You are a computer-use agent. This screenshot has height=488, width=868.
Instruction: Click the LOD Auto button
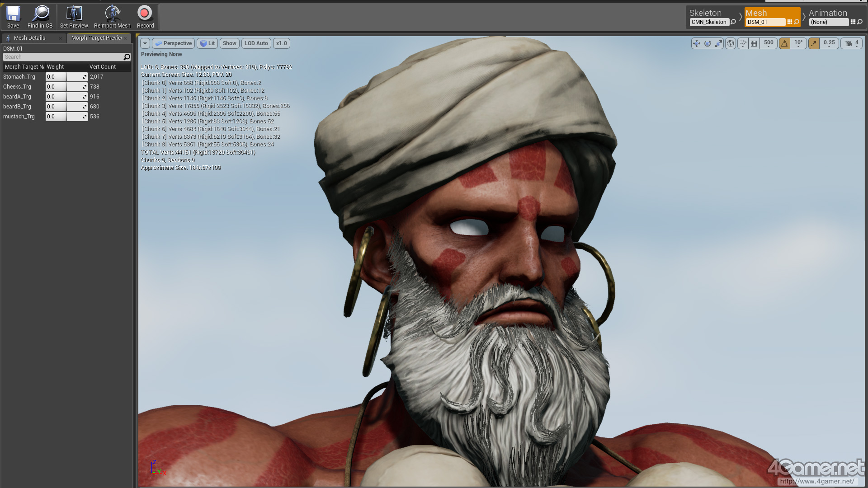click(256, 43)
